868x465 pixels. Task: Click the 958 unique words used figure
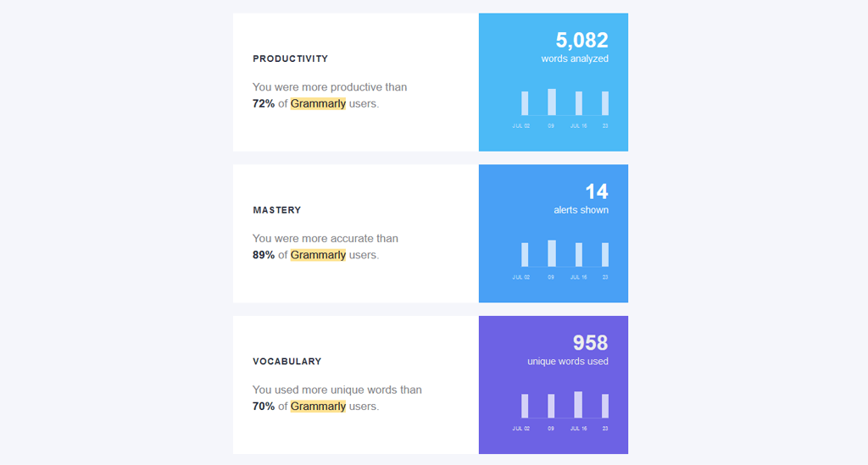(590, 343)
